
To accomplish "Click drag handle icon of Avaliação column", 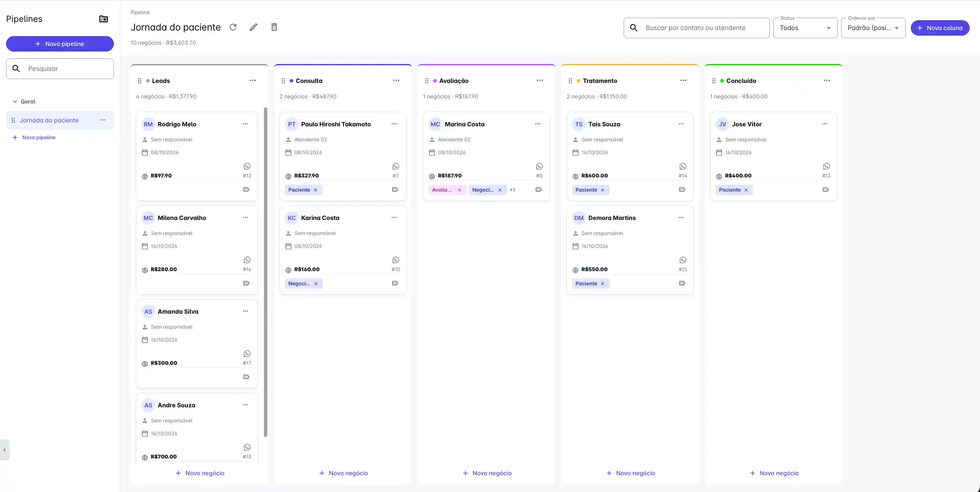I will click(x=427, y=81).
